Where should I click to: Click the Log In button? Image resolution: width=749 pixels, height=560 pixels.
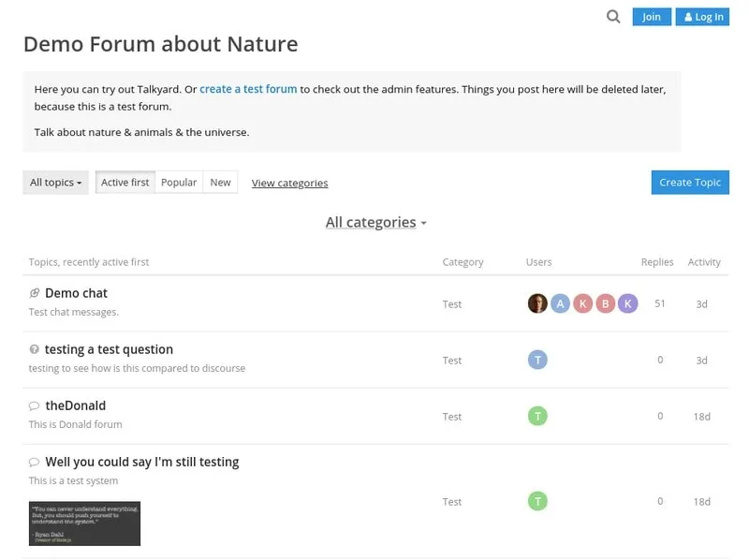click(x=702, y=17)
